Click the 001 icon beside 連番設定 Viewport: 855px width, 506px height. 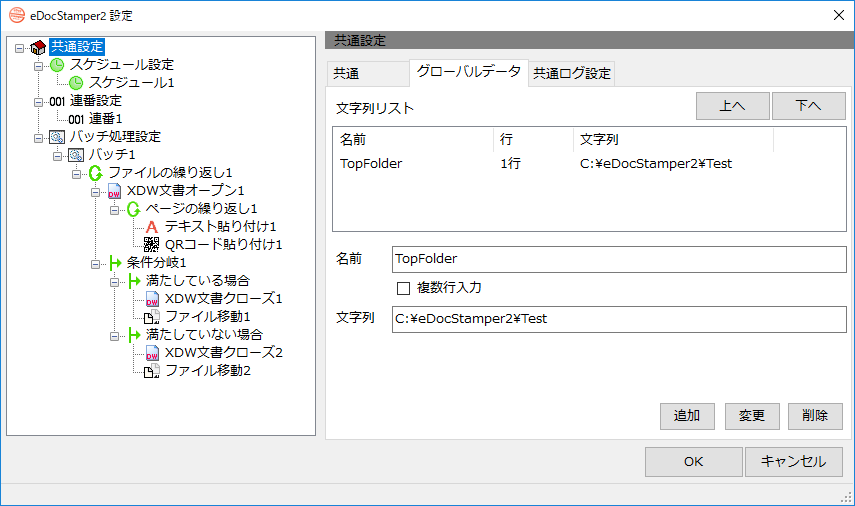(x=57, y=101)
